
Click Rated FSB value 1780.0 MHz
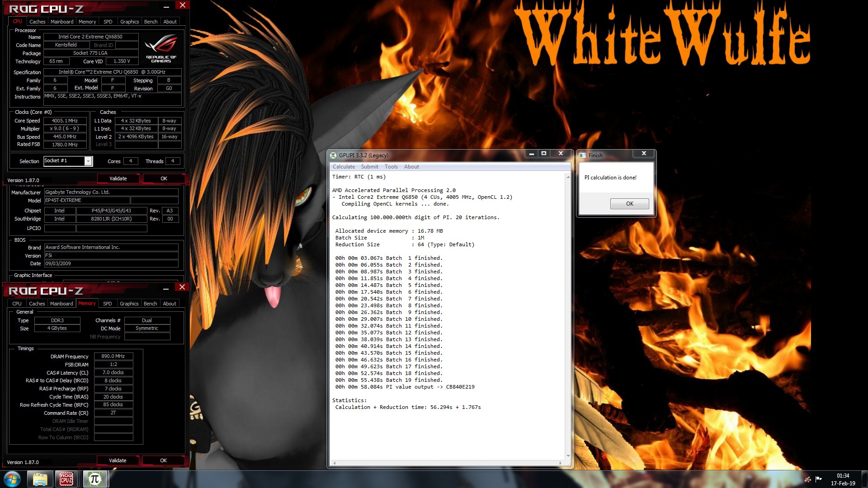pos(65,145)
